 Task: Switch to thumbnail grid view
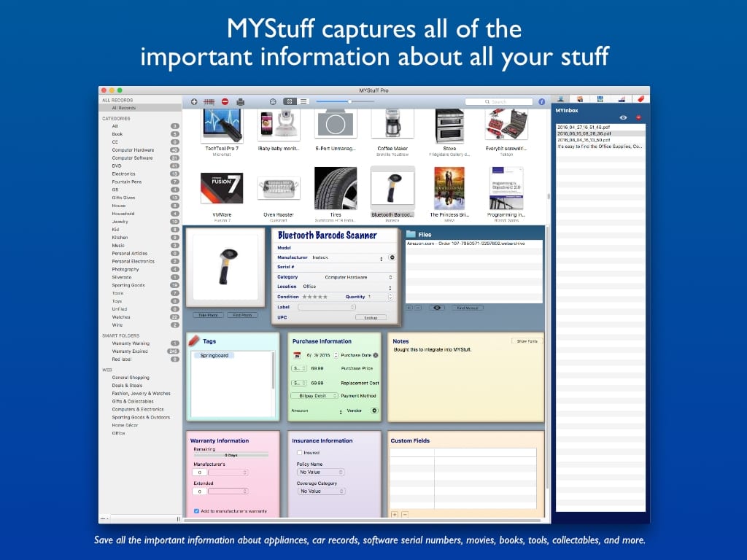coord(290,101)
